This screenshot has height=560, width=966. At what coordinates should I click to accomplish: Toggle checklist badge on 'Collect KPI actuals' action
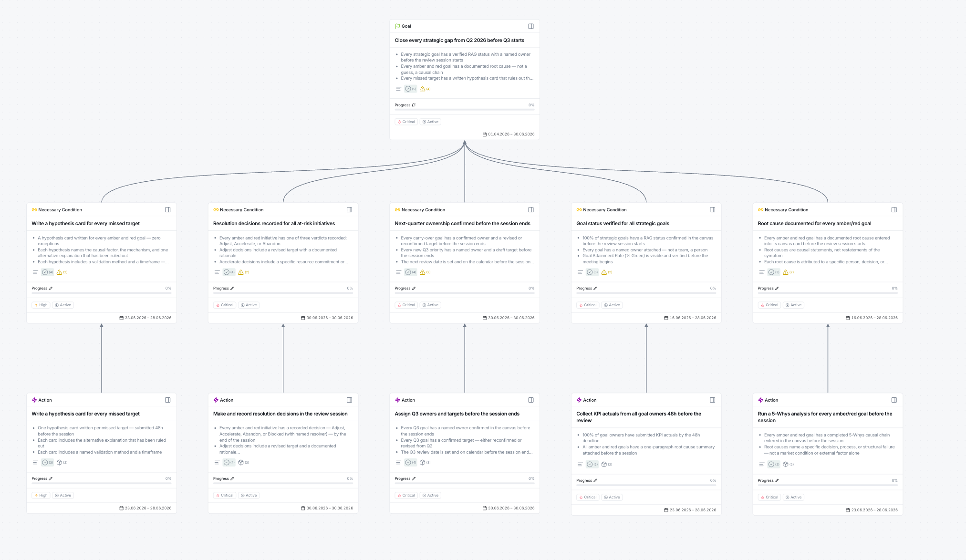(592, 464)
